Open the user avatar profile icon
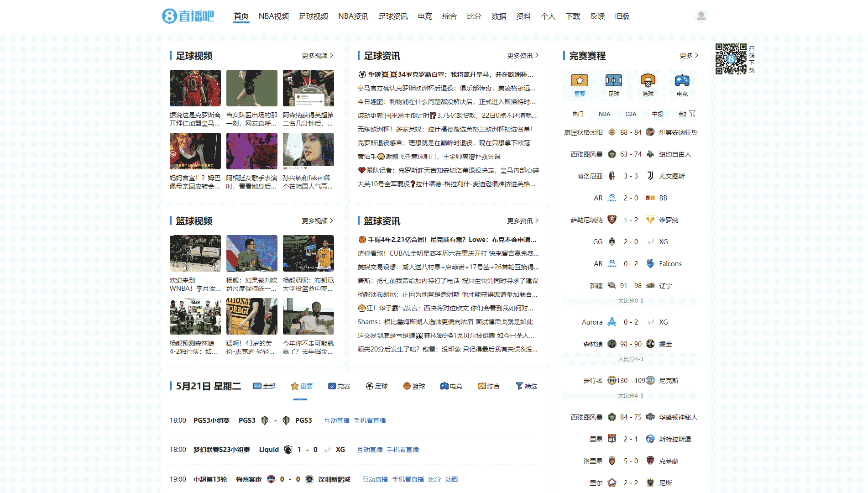Viewport: 868px width, 493px height. click(701, 16)
